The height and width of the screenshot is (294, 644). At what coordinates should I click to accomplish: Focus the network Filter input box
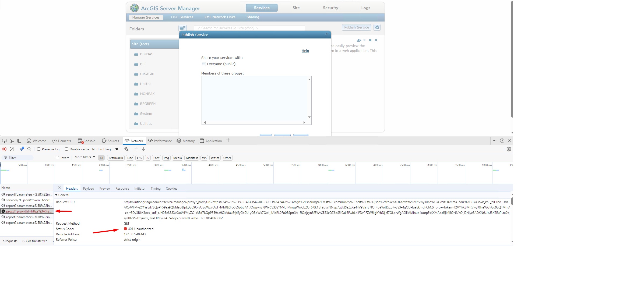click(18, 158)
